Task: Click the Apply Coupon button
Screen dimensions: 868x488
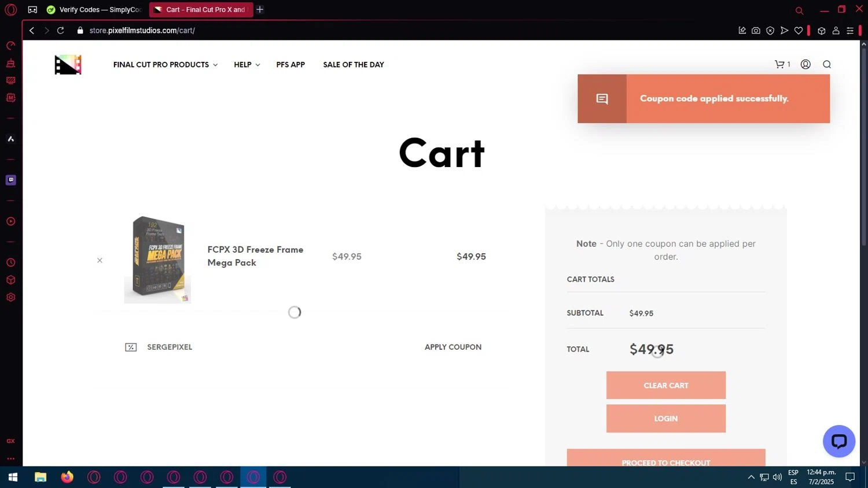Action: coord(453,347)
